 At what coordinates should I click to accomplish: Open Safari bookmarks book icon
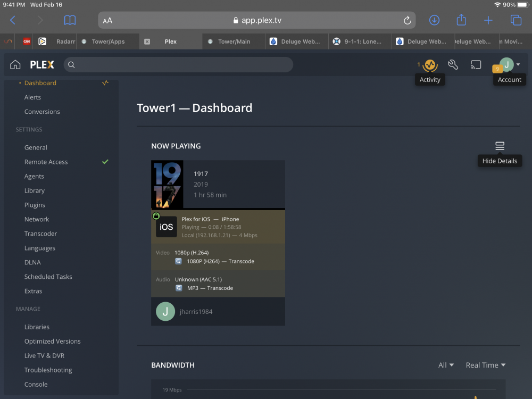pyautogui.click(x=70, y=20)
